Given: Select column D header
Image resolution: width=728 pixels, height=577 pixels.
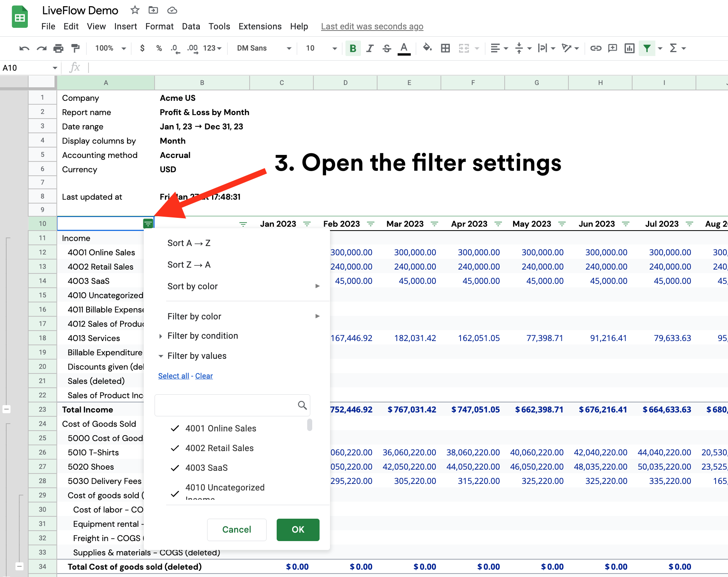Looking at the screenshot, I should pos(345,83).
